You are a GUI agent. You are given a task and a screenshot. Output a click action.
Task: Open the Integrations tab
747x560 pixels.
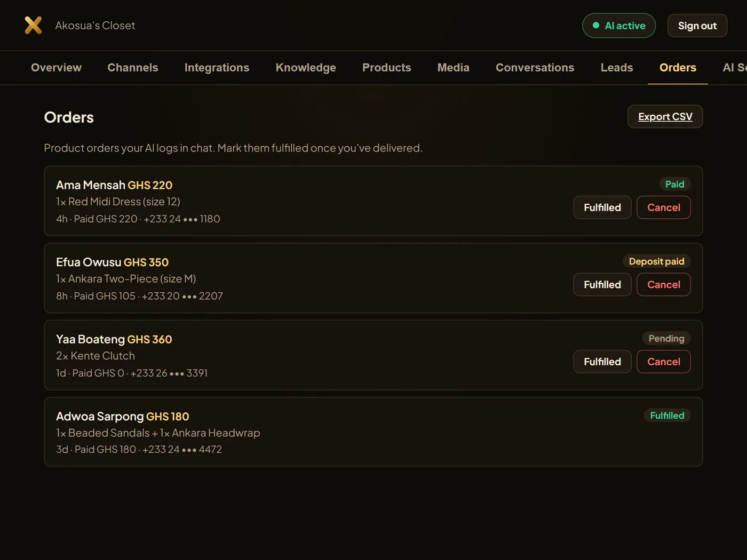point(217,68)
